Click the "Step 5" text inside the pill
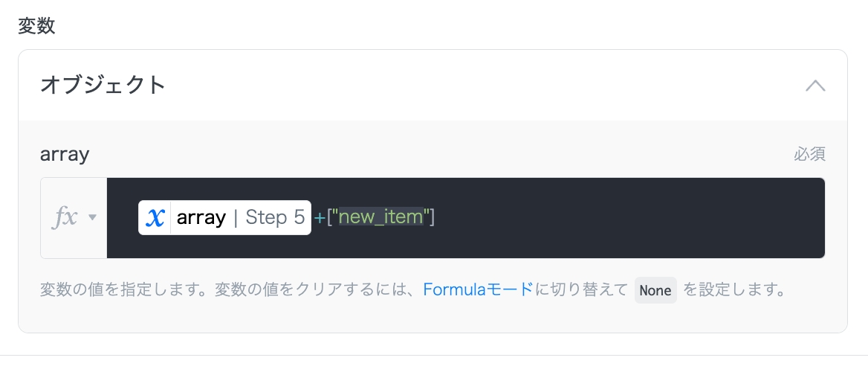 pos(275,217)
